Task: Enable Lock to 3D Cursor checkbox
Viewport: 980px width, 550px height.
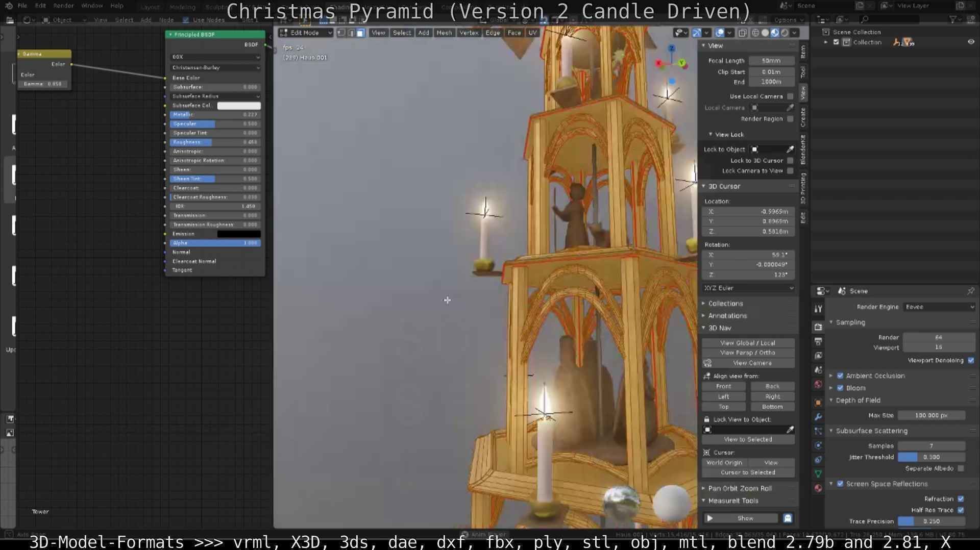Action: tap(790, 161)
